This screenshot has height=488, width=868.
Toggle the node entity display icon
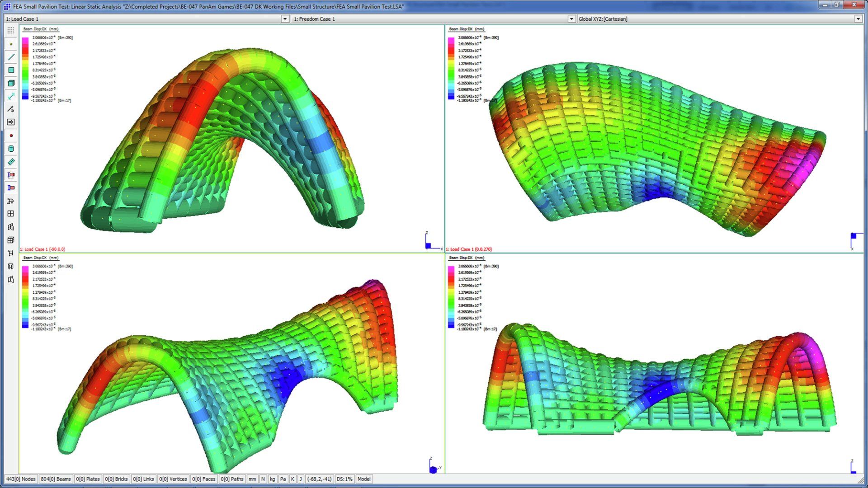click(11, 44)
